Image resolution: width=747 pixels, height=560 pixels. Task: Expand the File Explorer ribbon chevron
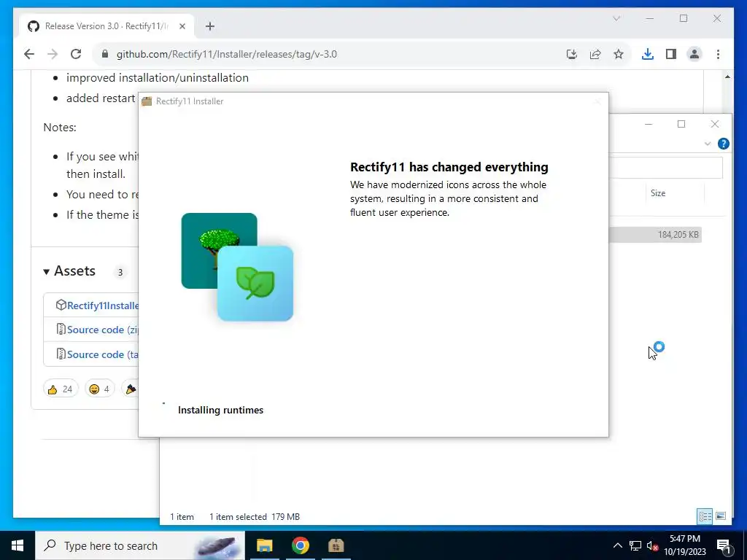(708, 144)
